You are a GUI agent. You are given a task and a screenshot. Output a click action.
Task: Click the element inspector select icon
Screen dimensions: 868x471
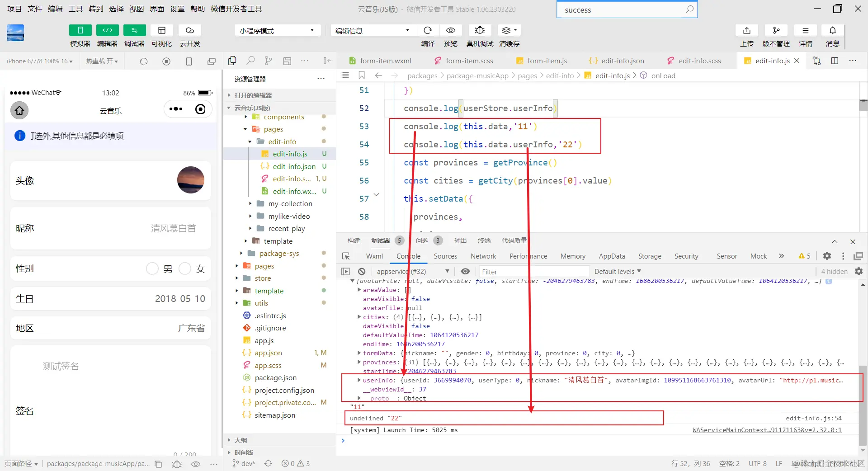(x=346, y=256)
